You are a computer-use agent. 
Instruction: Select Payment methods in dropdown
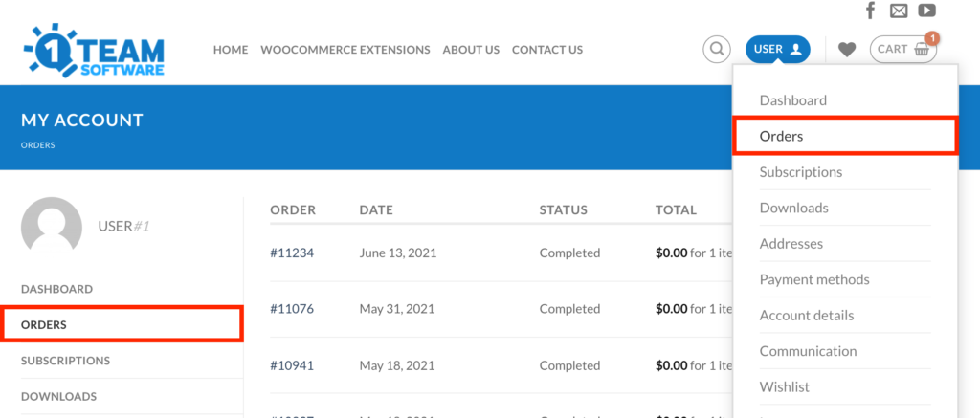click(x=814, y=279)
